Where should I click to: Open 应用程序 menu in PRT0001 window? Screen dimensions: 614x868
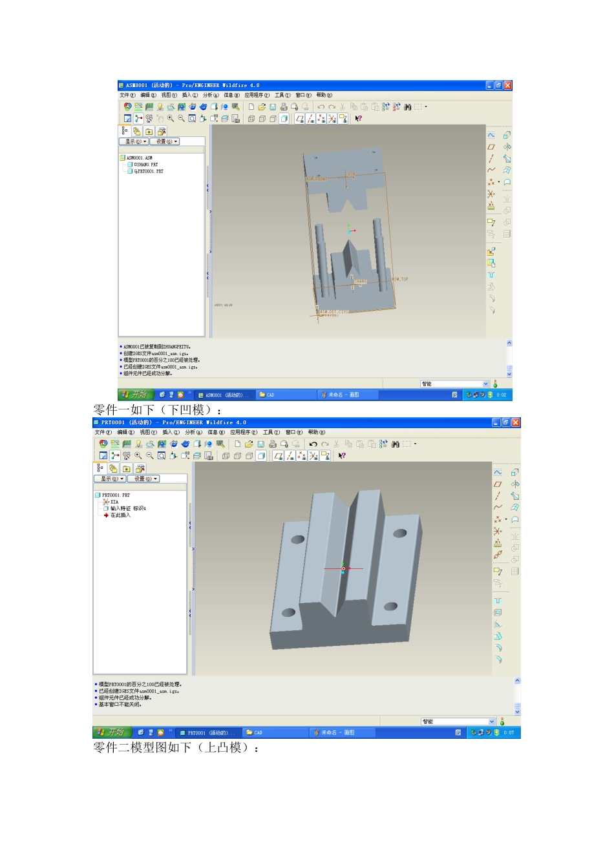click(x=243, y=432)
